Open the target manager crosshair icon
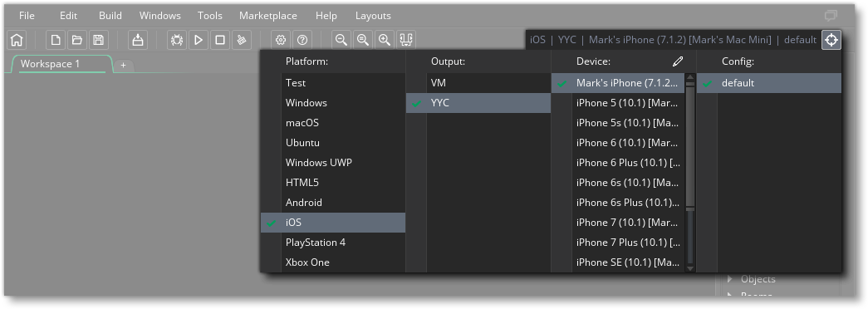 [x=831, y=40]
